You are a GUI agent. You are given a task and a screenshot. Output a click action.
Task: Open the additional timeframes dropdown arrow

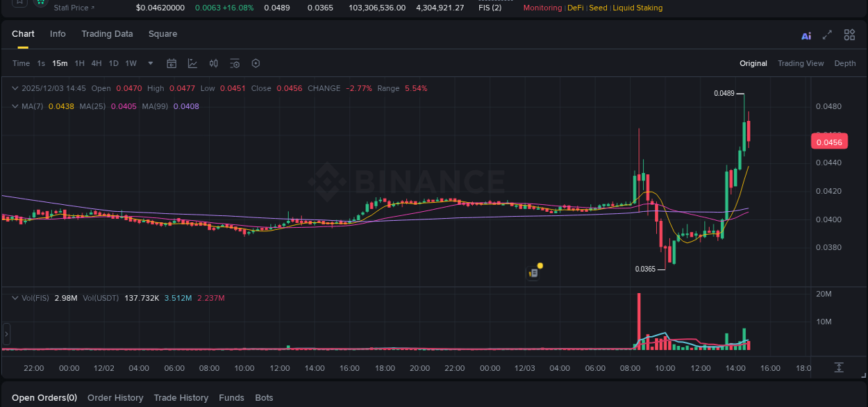tap(149, 63)
